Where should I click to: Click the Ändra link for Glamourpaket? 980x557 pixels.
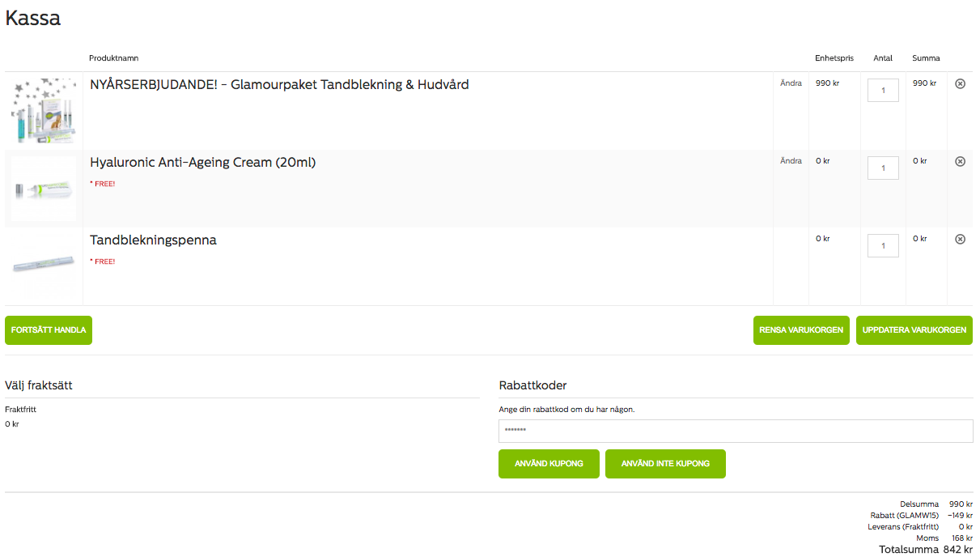click(791, 83)
